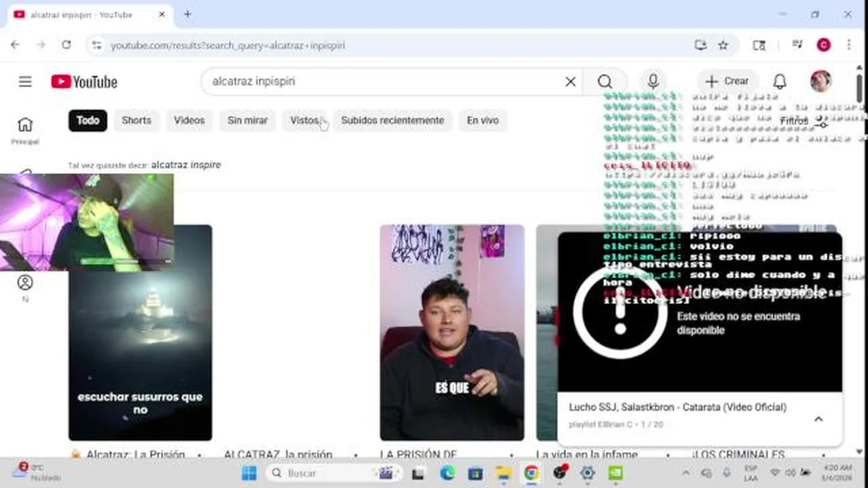Screen dimensions: 868x488
Task: Open the Crear upload menu
Action: tap(727, 81)
